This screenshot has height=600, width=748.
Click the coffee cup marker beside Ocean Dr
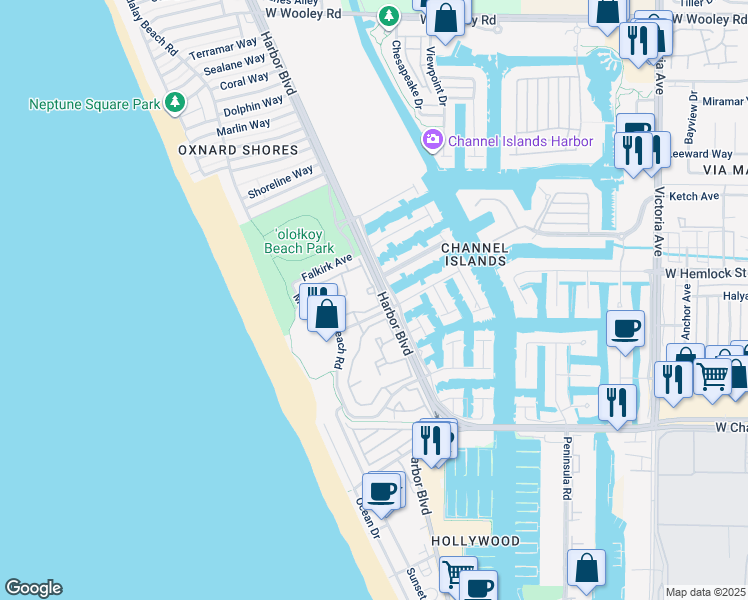[381, 491]
